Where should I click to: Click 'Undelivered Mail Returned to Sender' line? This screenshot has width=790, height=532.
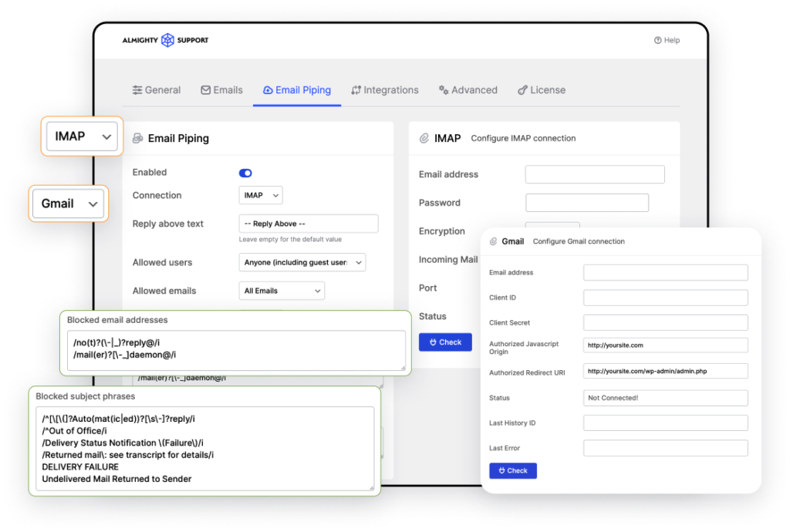(x=117, y=479)
